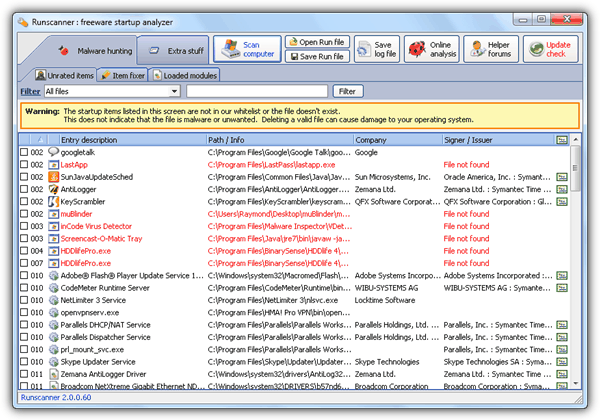Click the Skype Updater Service gear icon

(x=54, y=361)
